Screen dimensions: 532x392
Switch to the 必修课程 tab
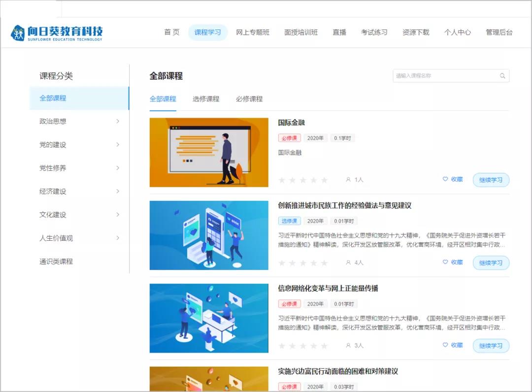pos(249,99)
